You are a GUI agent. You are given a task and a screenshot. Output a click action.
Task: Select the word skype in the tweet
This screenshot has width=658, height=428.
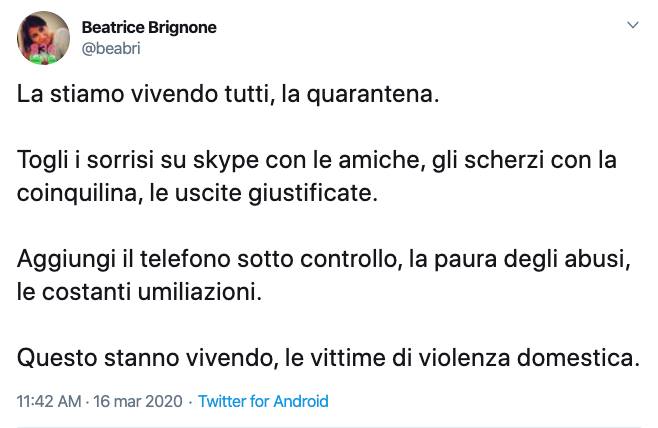coord(226,161)
